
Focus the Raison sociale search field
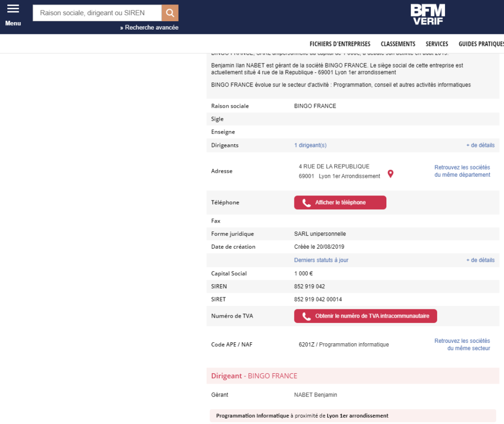pos(97,13)
